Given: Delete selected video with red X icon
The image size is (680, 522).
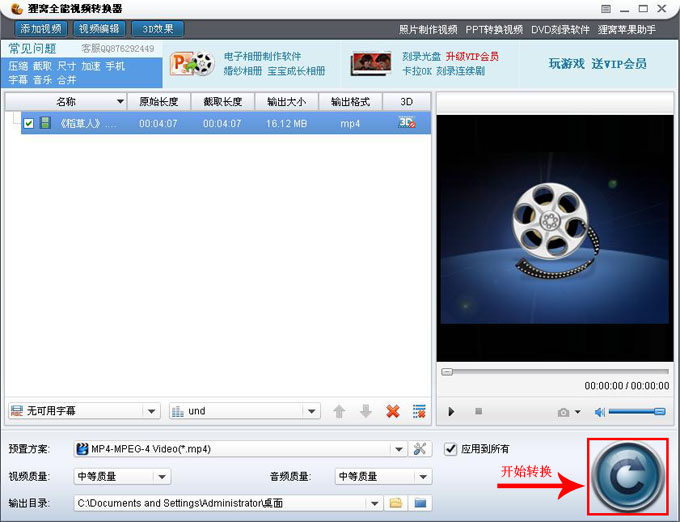Looking at the screenshot, I should (393, 411).
